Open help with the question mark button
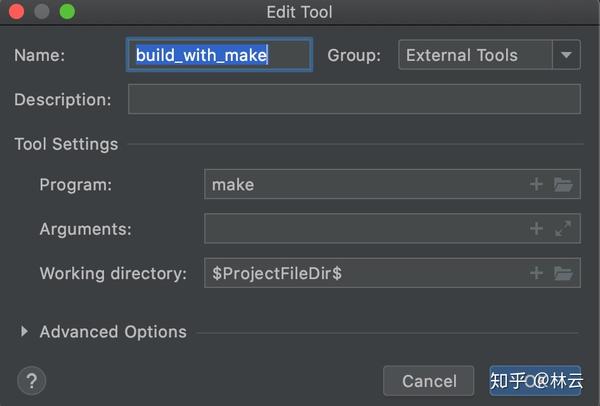 pyautogui.click(x=32, y=380)
